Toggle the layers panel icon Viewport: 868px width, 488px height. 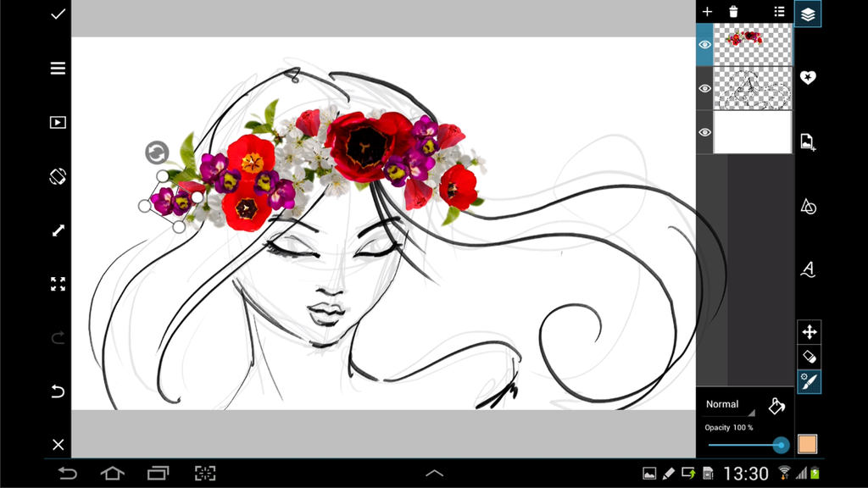808,14
